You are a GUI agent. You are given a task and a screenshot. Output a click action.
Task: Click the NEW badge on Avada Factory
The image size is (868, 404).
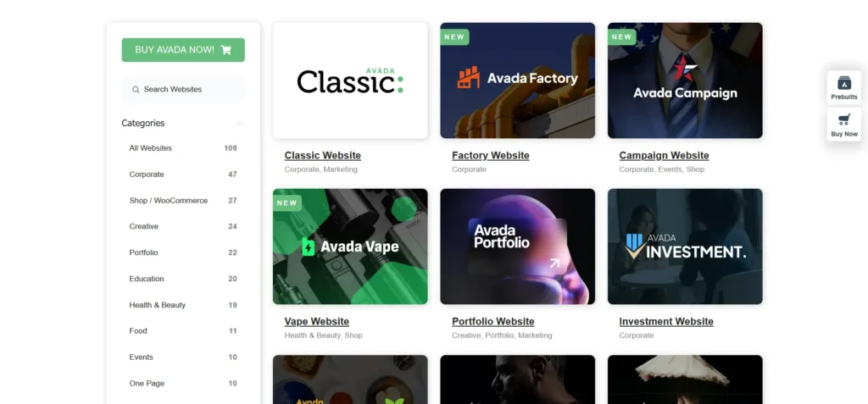tap(454, 37)
